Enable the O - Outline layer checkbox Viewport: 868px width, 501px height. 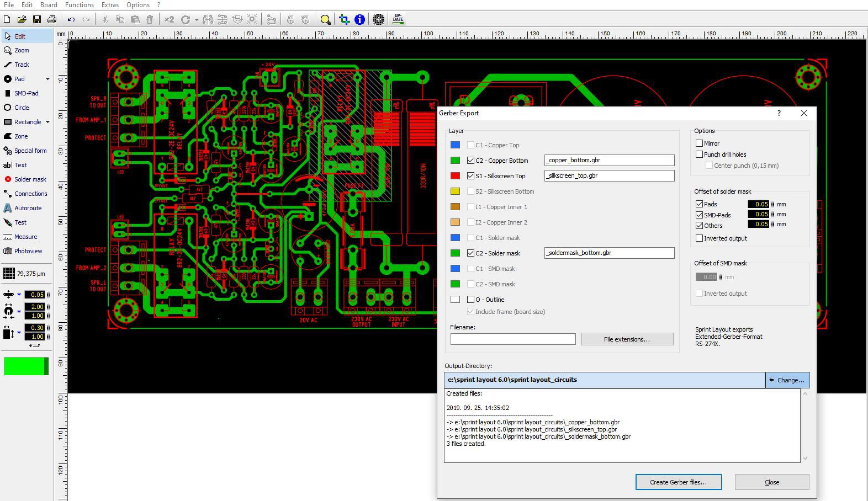click(x=470, y=300)
